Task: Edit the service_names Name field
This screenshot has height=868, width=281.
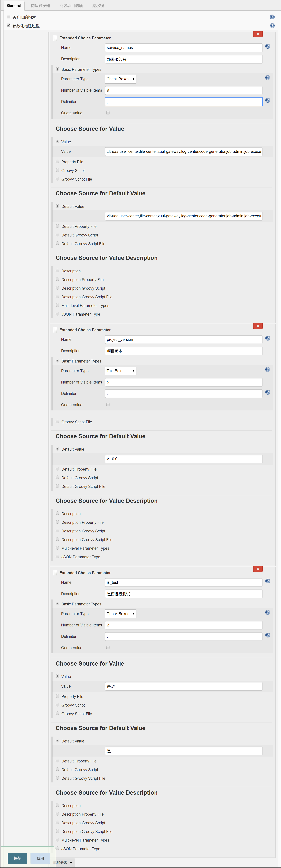Action: 183,48
